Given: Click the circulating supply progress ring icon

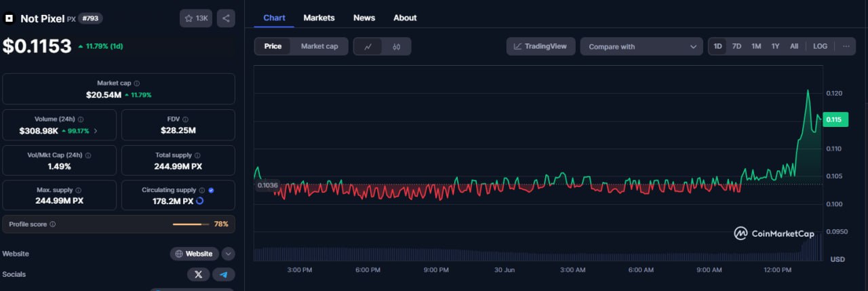Looking at the screenshot, I should (x=199, y=201).
